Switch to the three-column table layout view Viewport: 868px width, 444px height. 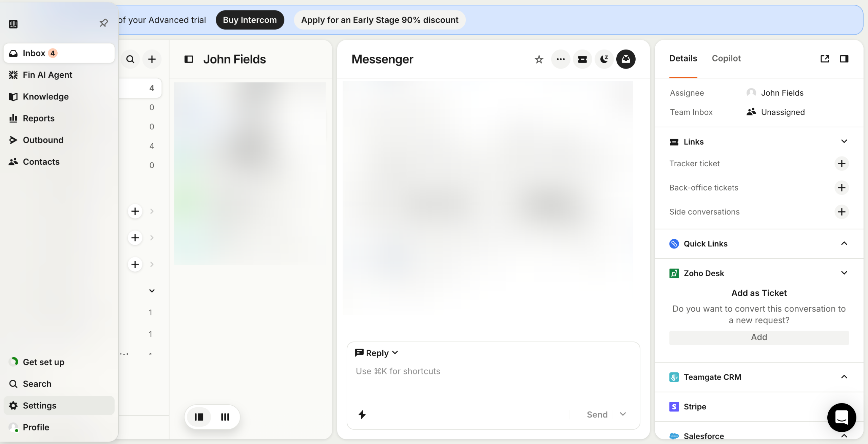pos(225,417)
